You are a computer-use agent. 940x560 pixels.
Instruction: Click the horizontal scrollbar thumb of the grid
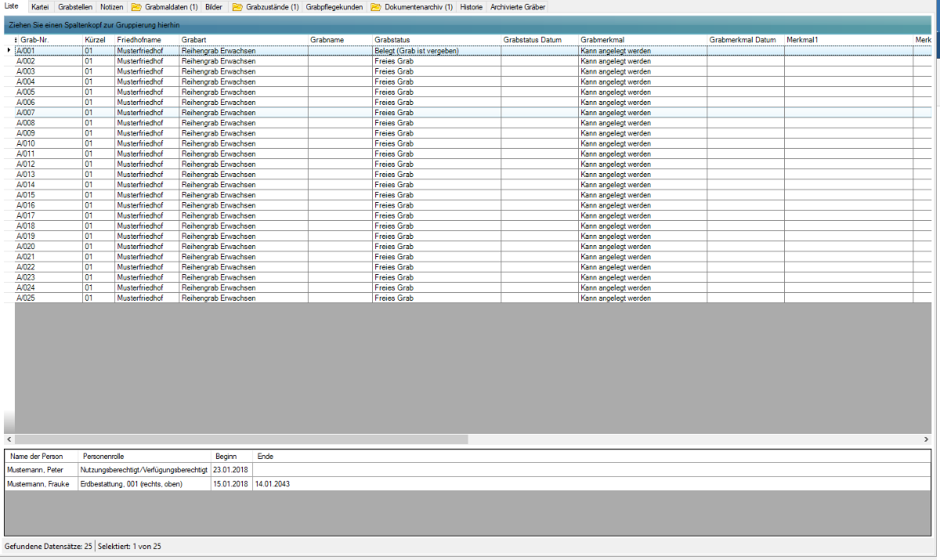pos(240,440)
